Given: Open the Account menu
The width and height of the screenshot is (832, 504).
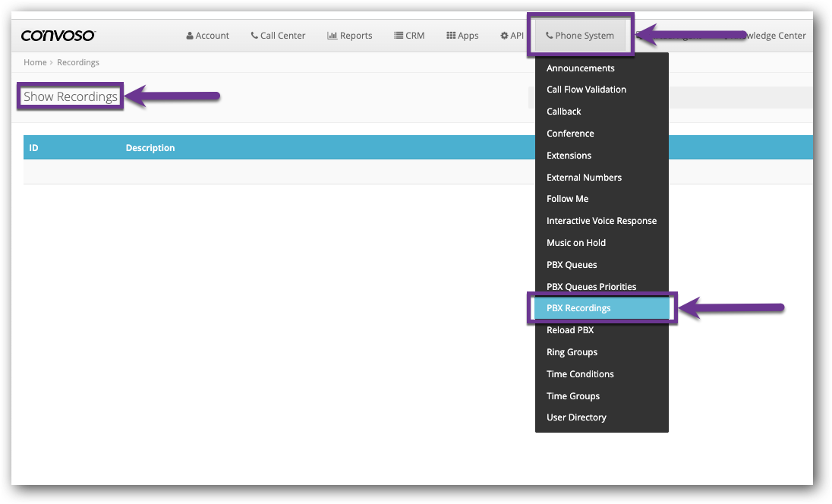Looking at the screenshot, I should point(207,36).
